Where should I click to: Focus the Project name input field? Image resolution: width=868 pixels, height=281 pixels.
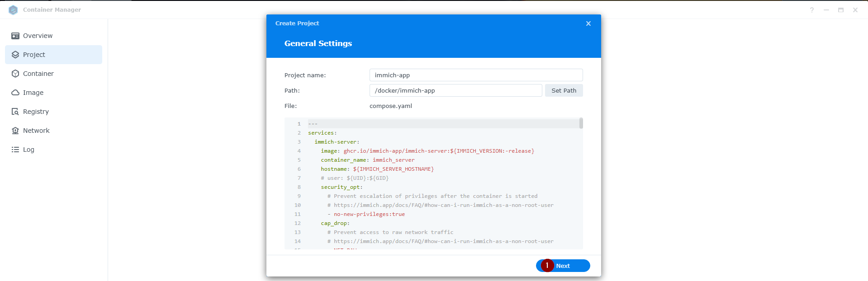(x=476, y=75)
